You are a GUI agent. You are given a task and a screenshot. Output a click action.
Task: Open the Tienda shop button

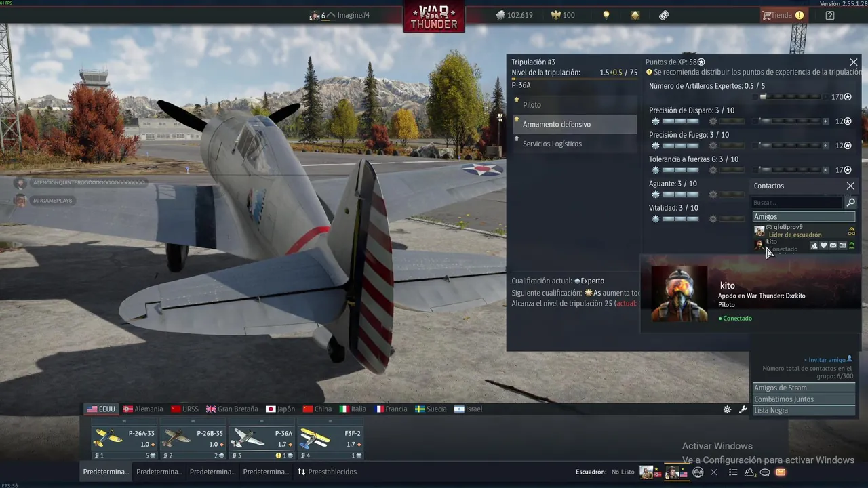[x=783, y=15]
